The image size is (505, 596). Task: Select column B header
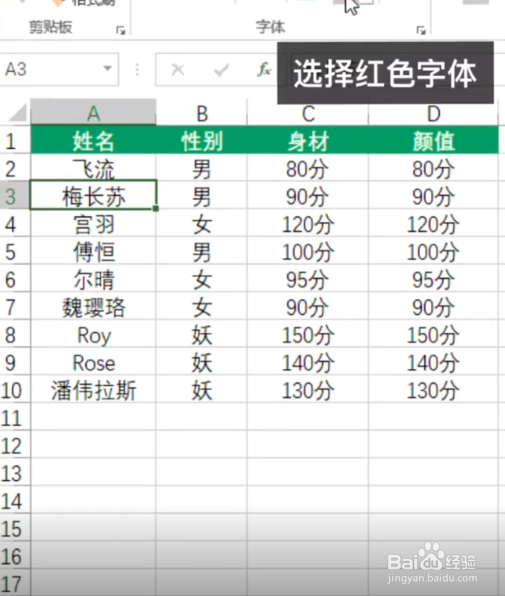click(x=201, y=113)
